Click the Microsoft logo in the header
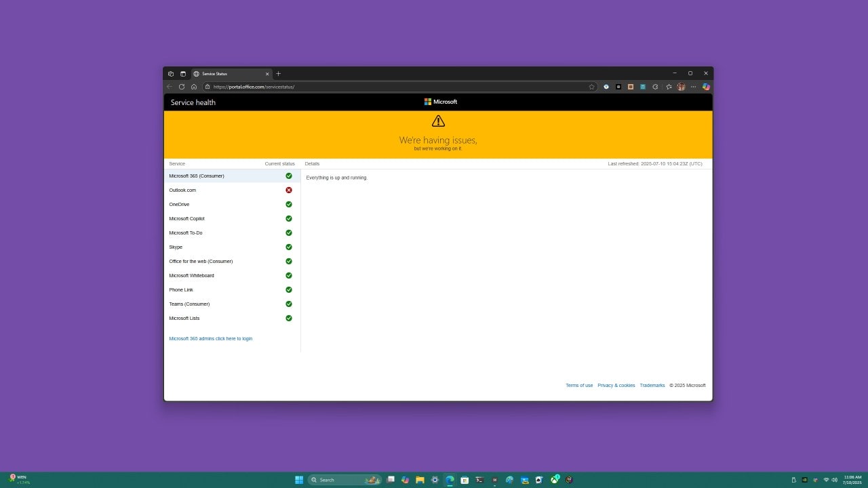Screen dimensions: 868x488 click(x=440, y=102)
